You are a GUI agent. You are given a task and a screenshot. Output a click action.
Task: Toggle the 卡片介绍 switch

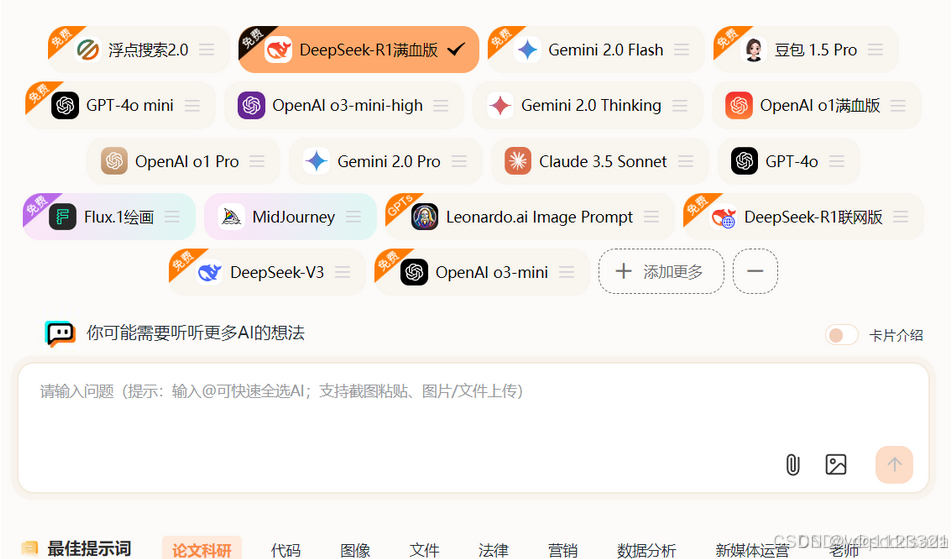842,335
